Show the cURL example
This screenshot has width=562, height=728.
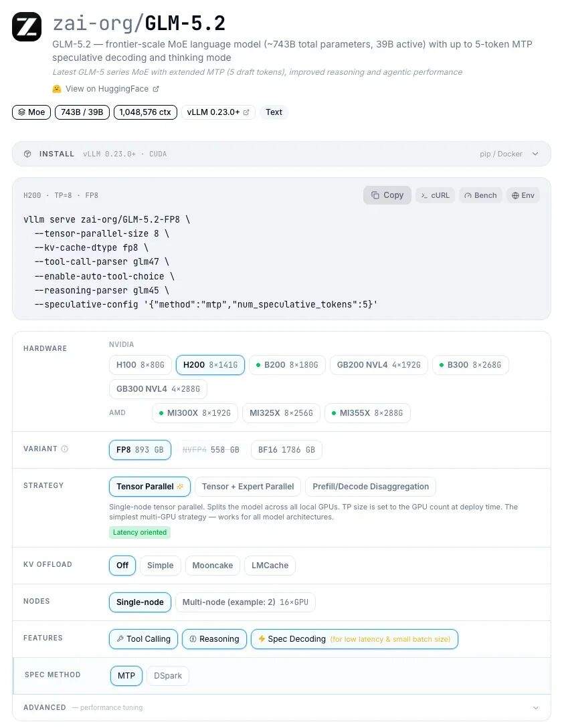(435, 195)
